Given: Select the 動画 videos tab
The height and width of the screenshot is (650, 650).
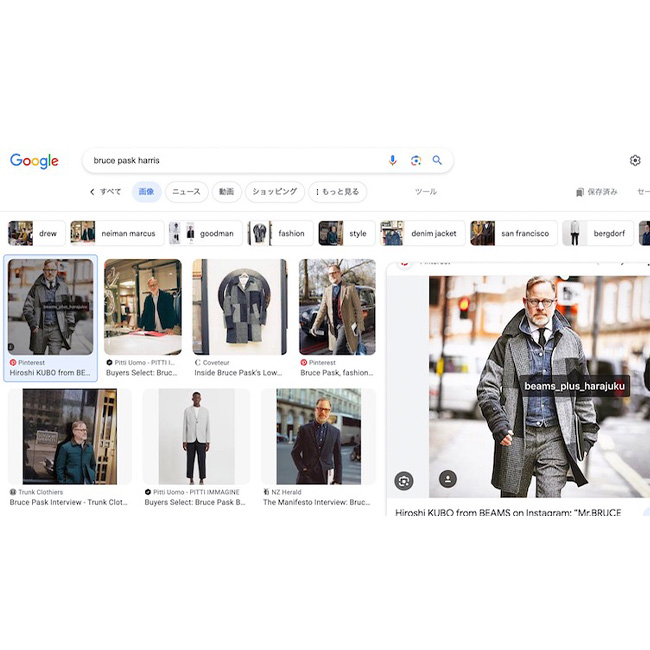Looking at the screenshot, I should (x=227, y=192).
